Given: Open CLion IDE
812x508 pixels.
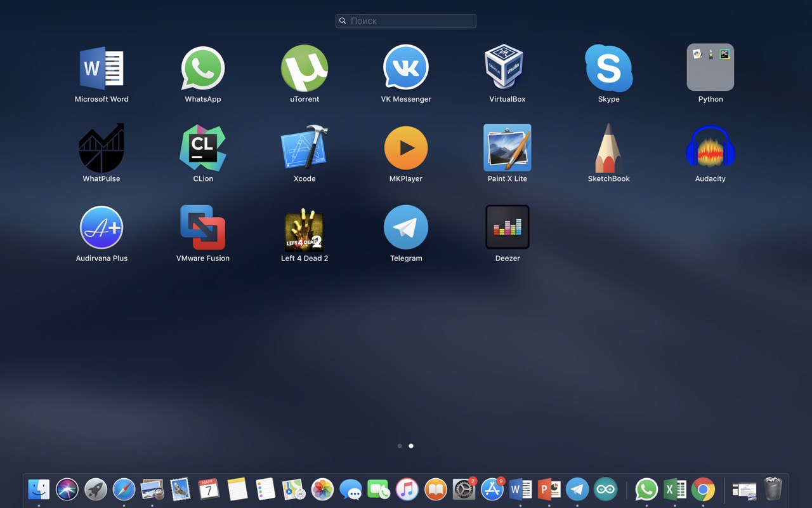Looking at the screenshot, I should [x=203, y=148].
